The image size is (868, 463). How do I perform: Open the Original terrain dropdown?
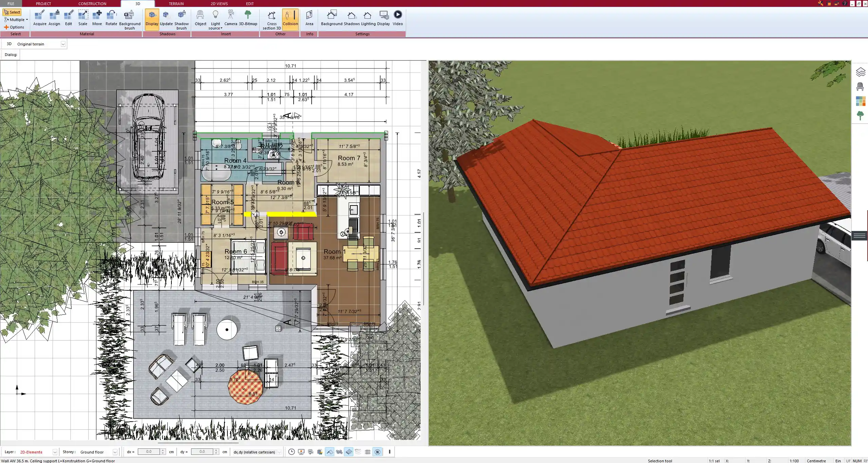[63, 44]
